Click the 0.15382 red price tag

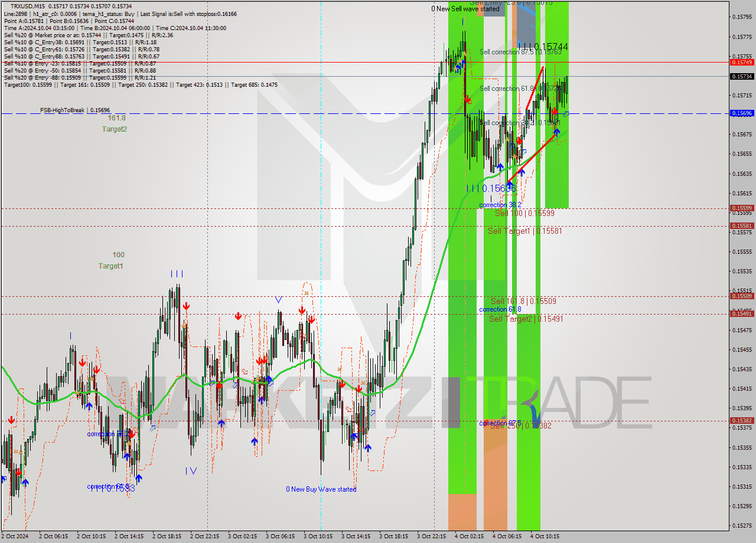(x=742, y=421)
